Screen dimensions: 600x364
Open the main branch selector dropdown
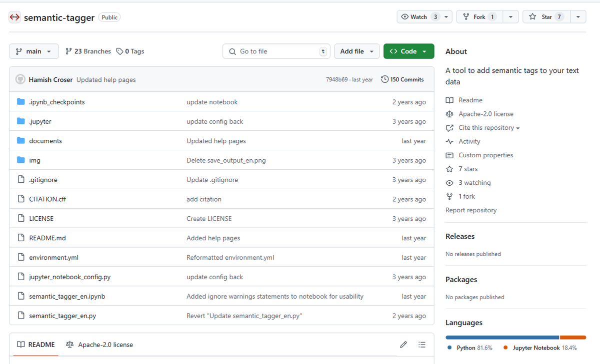pyautogui.click(x=33, y=51)
